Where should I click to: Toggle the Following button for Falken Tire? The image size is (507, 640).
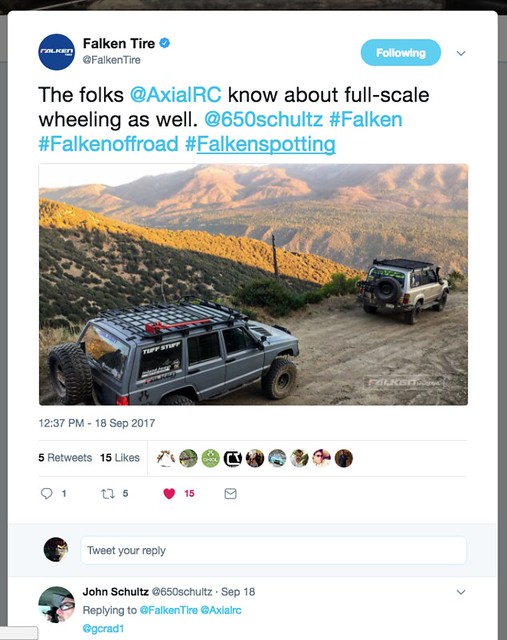point(400,53)
